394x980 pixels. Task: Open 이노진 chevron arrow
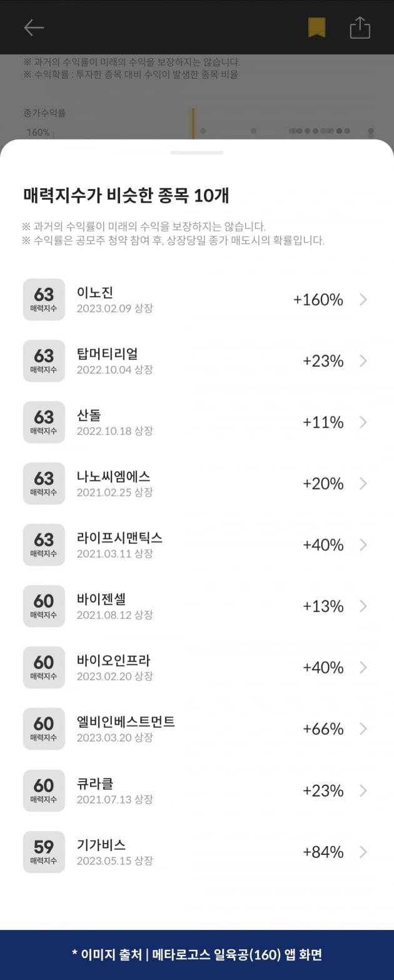click(363, 300)
